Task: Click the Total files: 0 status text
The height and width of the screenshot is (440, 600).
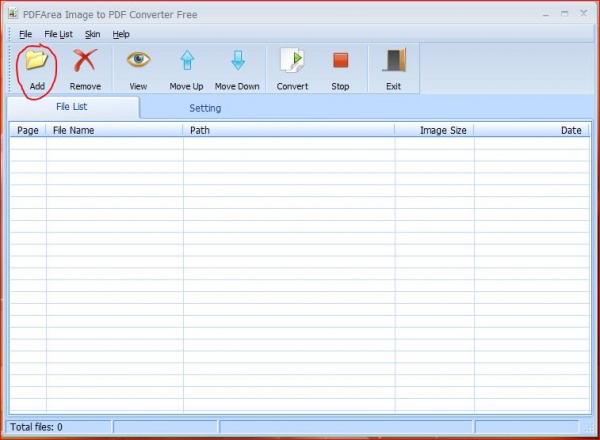Action: pyautogui.click(x=36, y=427)
